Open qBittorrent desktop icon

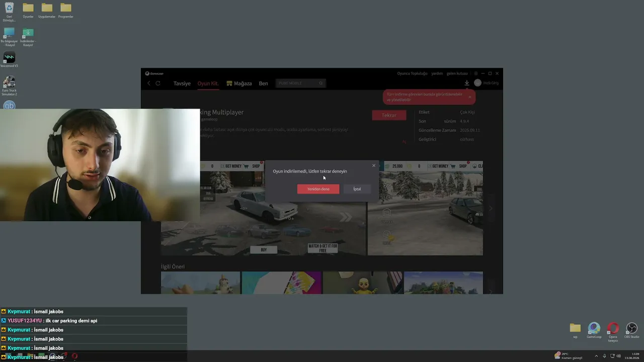[x=9, y=105]
